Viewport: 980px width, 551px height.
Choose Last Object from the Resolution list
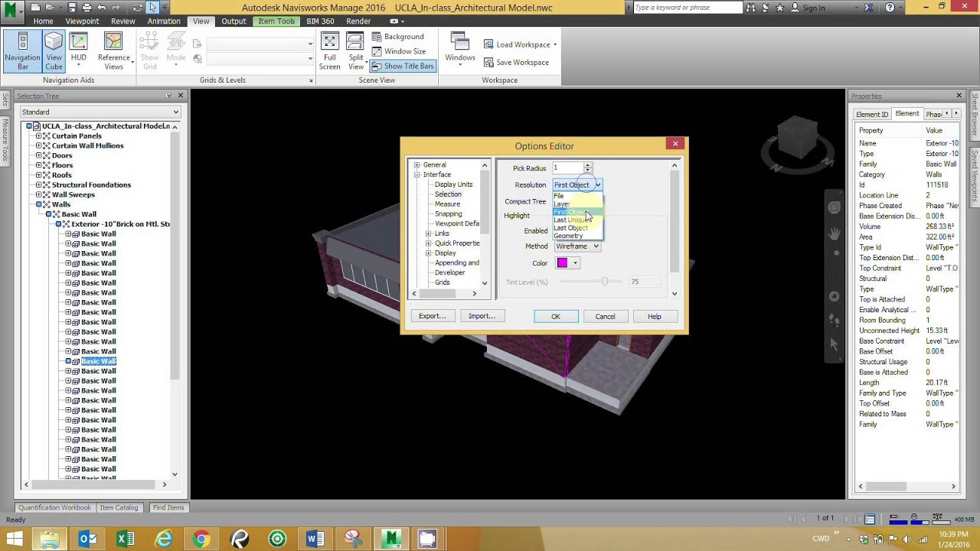click(x=578, y=228)
